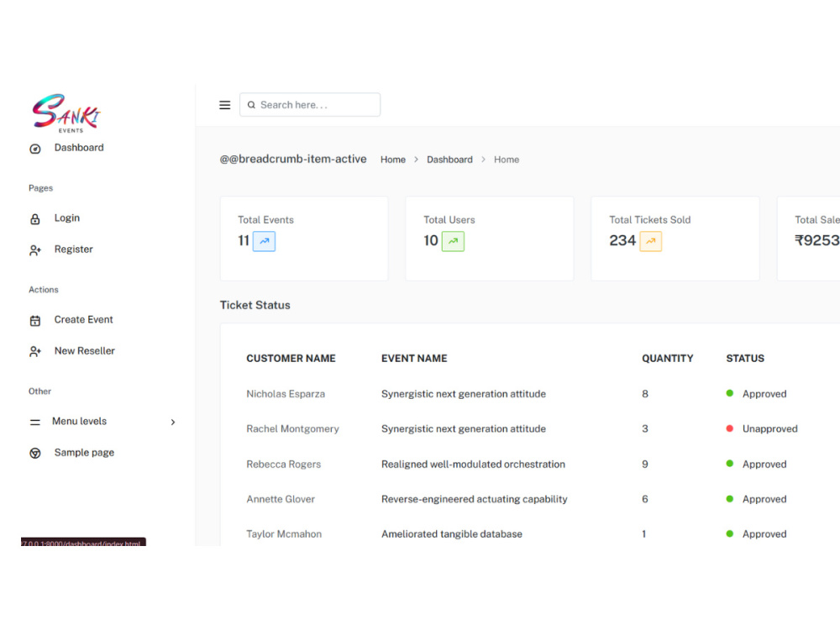Select customer Nicholas Esparza

click(x=286, y=394)
